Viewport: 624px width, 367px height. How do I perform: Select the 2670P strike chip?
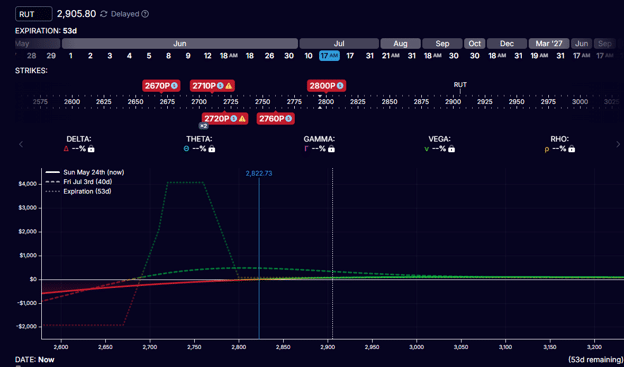coord(161,86)
